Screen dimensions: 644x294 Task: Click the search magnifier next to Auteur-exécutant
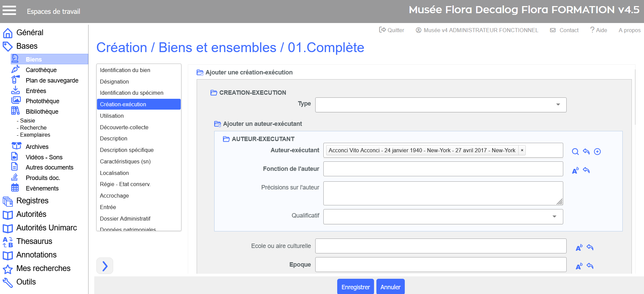pyautogui.click(x=575, y=152)
